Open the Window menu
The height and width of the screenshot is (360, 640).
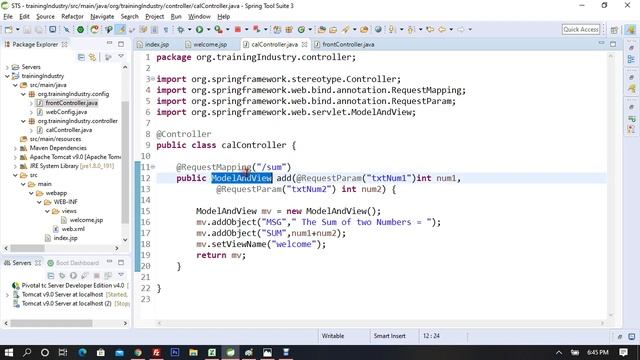pyautogui.click(x=199, y=16)
